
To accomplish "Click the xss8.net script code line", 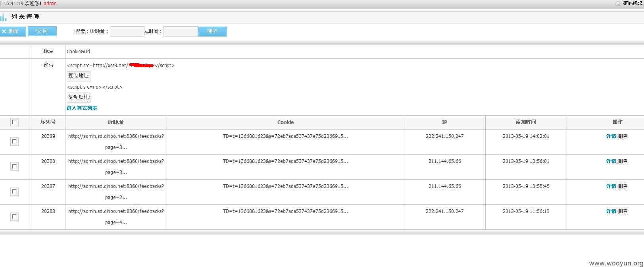I will pyautogui.click(x=121, y=66).
